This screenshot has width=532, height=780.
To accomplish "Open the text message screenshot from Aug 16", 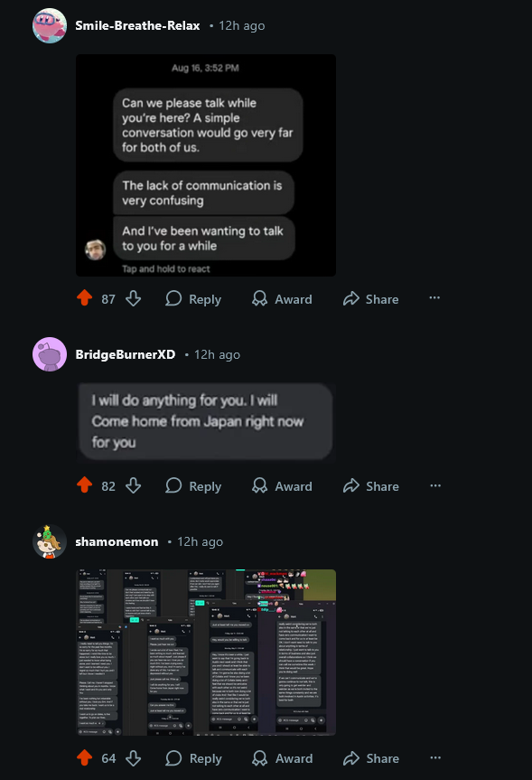I will [x=206, y=165].
